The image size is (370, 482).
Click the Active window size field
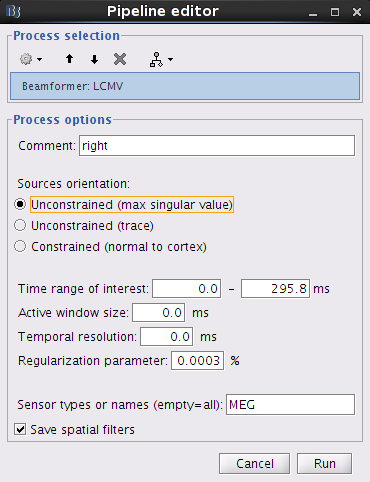158,313
